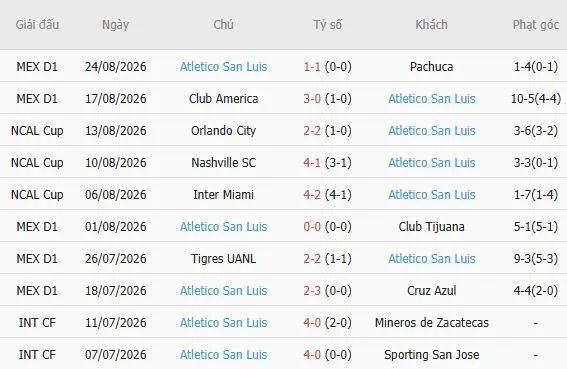
Task: Click the Giải đấu column header
Action: point(37,25)
